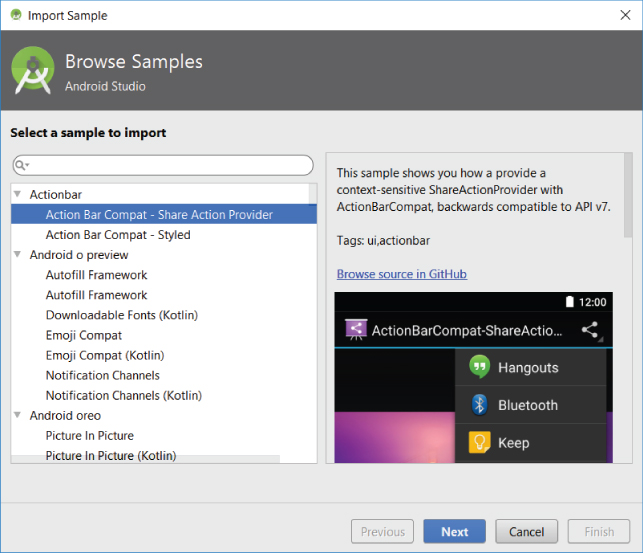Image resolution: width=643 pixels, height=553 pixels.
Task: Click the sample list vertical scrollbar
Action: tap(312, 193)
